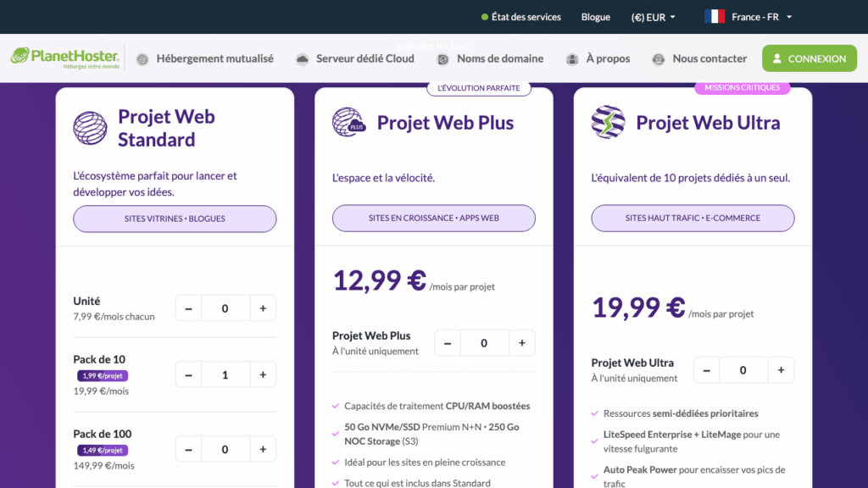The width and height of the screenshot is (868, 488).
Task: Click the Projet Web Standard globe icon
Action: [x=90, y=128]
